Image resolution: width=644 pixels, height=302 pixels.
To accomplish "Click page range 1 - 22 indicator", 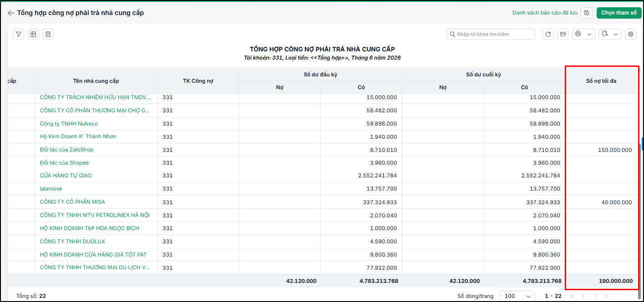I will [x=553, y=296].
